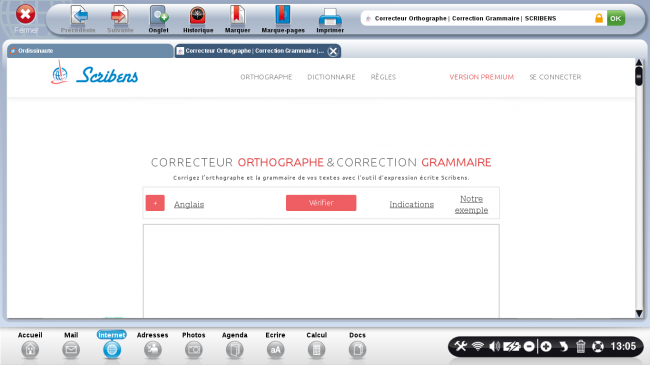Open the trash bin icon

click(x=581, y=346)
